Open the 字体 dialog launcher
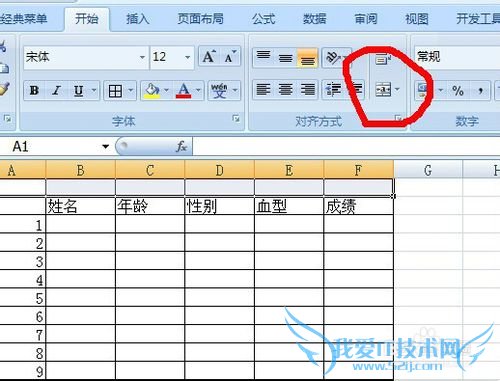 tap(236, 118)
